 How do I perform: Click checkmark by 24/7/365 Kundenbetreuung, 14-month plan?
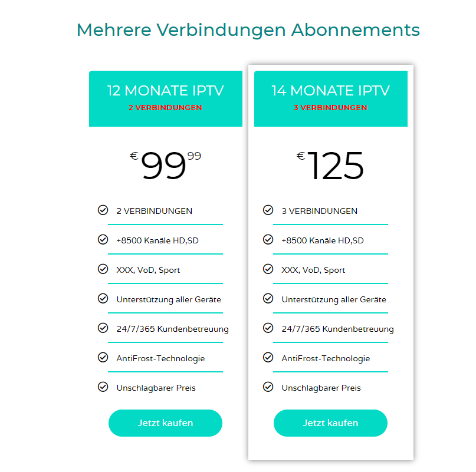point(268,328)
